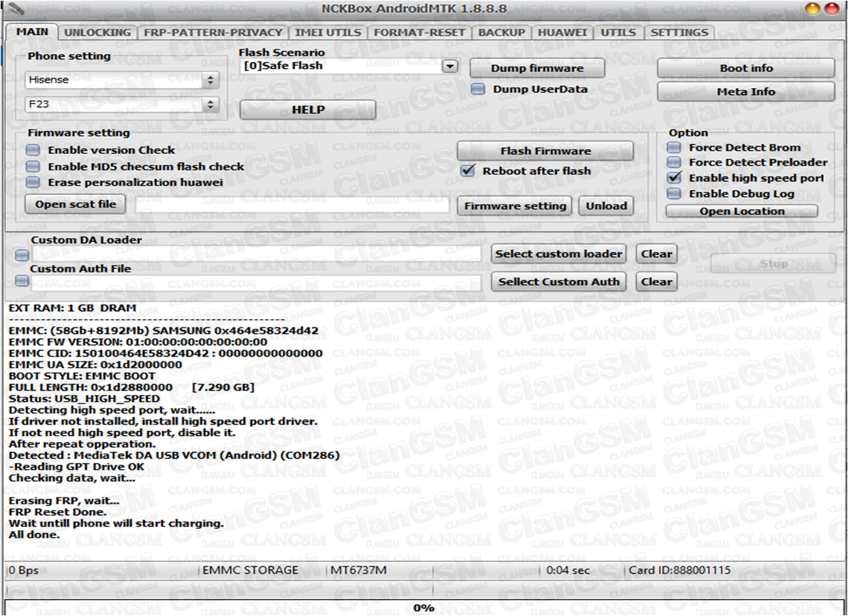Click the 0 Bps status bar entry
Screen dimensions: 848x616
23,570
